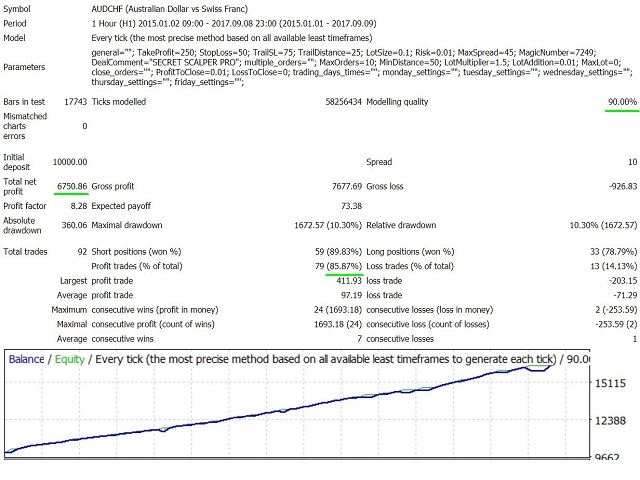
Task: Click the Average consecutive wins value 7
Action: (359, 339)
